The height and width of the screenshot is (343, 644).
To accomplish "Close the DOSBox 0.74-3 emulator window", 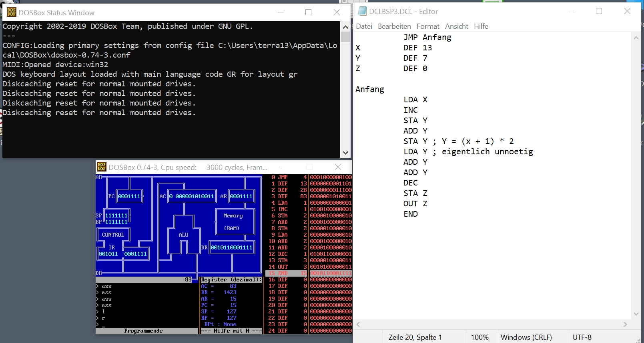I will click(x=338, y=167).
